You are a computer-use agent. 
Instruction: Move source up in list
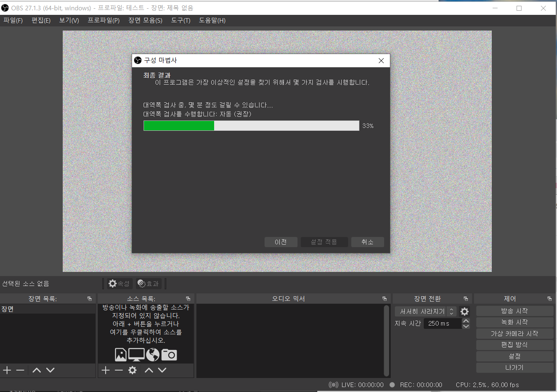point(149,370)
